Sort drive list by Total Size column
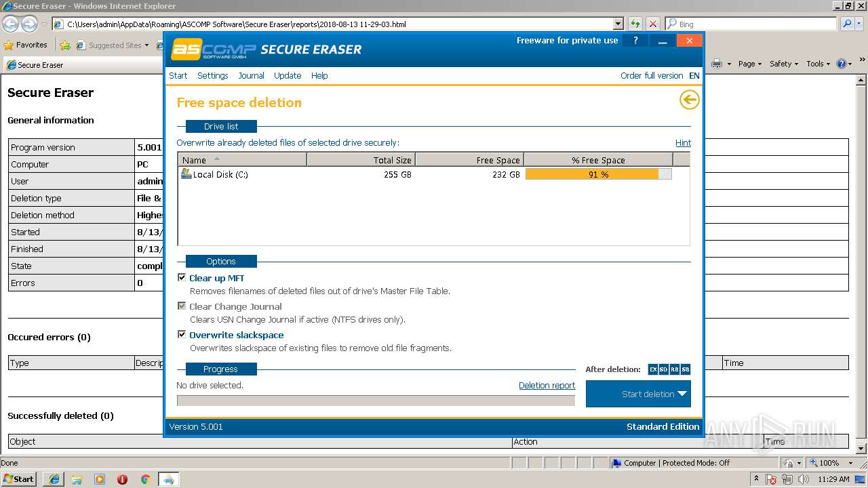This screenshot has height=488, width=868. [x=361, y=160]
